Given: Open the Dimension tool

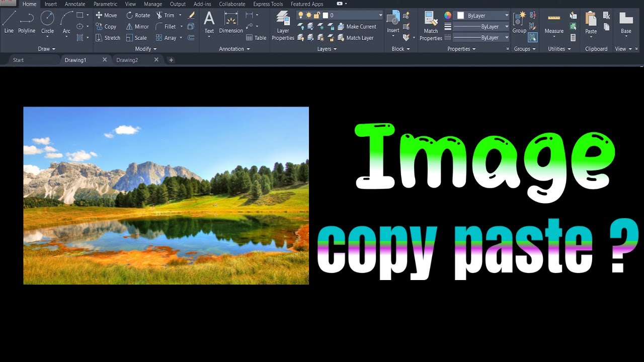Looking at the screenshot, I should click(231, 23).
